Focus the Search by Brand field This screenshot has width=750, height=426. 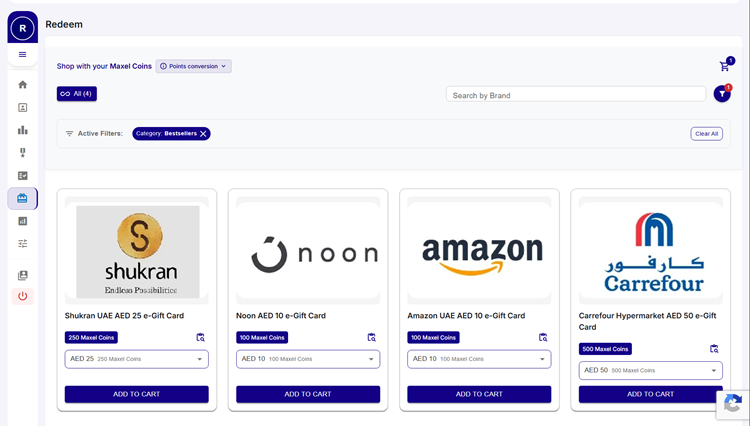coord(576,95)
